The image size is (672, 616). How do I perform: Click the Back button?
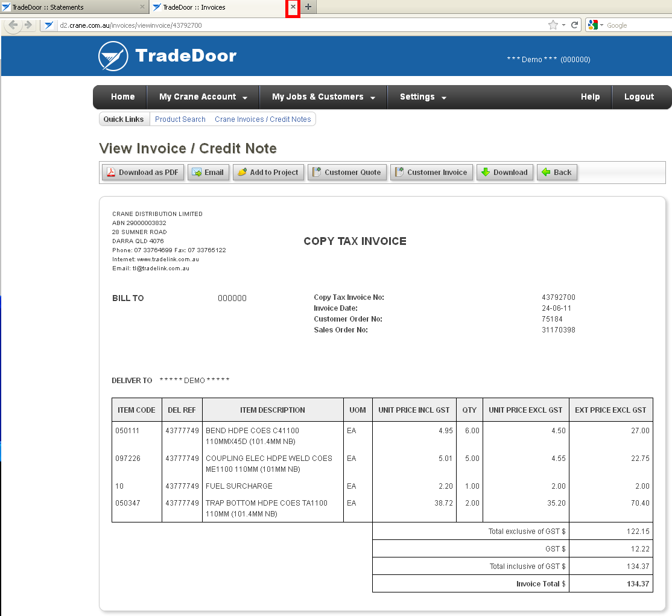click(557, 173)
